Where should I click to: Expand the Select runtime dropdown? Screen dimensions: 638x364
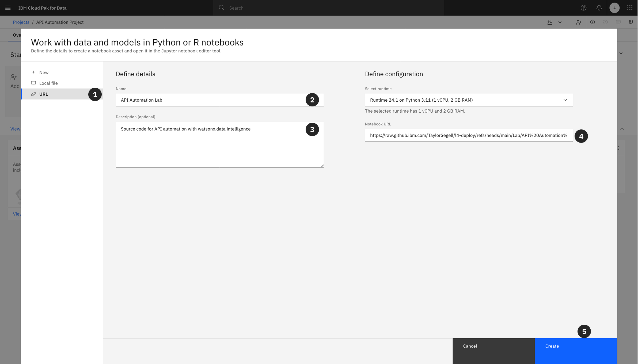469,100
